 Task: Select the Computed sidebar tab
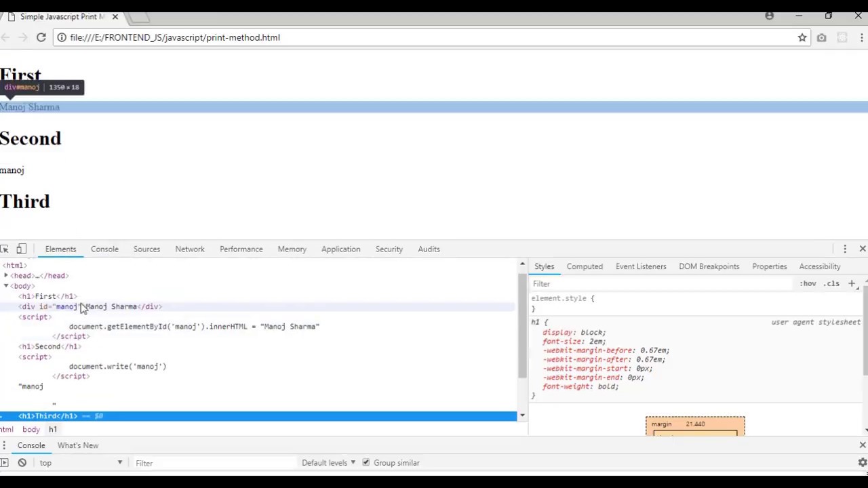[585, 266]
